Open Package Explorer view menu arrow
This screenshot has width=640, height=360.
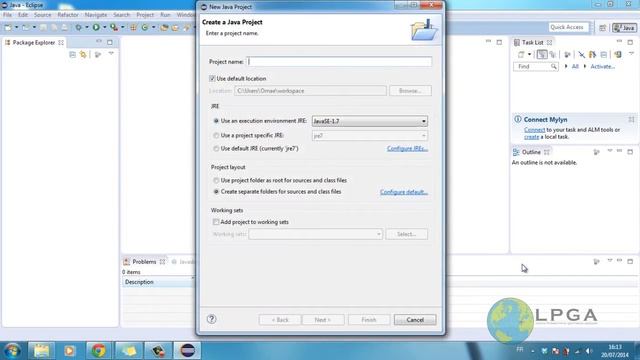111,53
